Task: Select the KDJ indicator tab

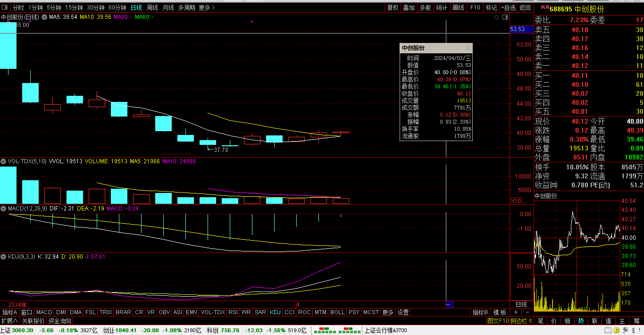Action: coord(275,312)
